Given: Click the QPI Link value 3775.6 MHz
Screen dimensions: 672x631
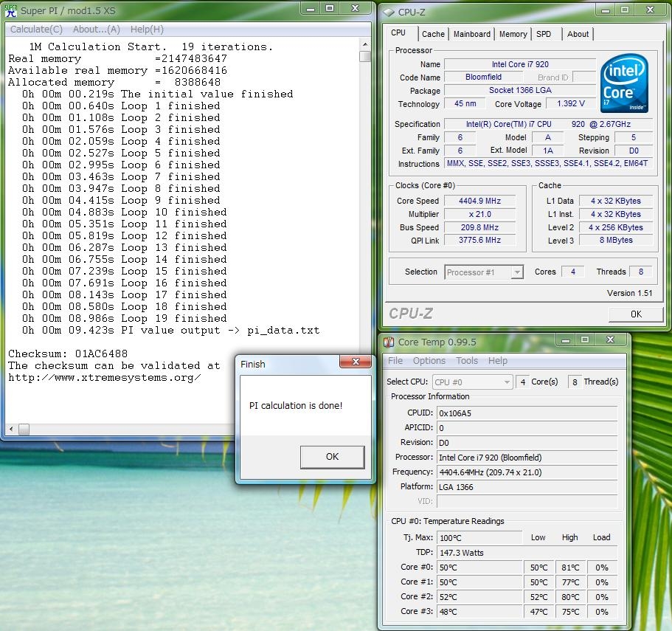Looking at the screenshot, I should click(x=479, y=241).
